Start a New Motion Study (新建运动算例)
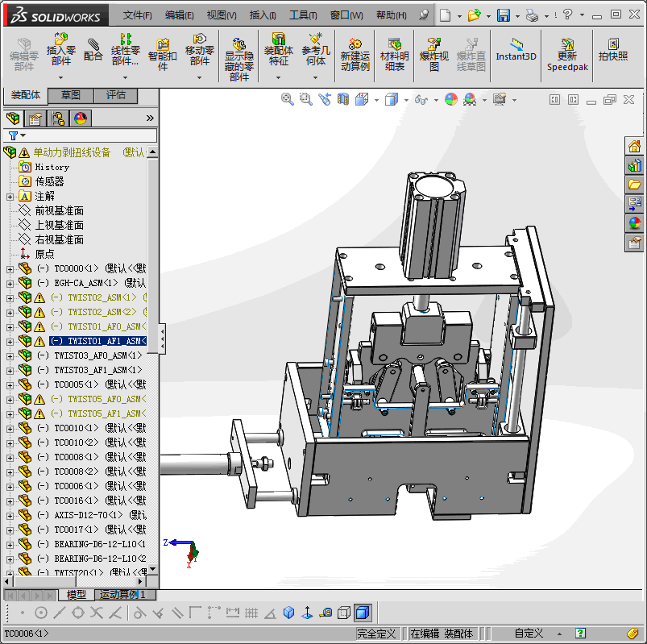The height and width of the screenshot is (644, 647). pyautogui.click(x=355, y=55)
